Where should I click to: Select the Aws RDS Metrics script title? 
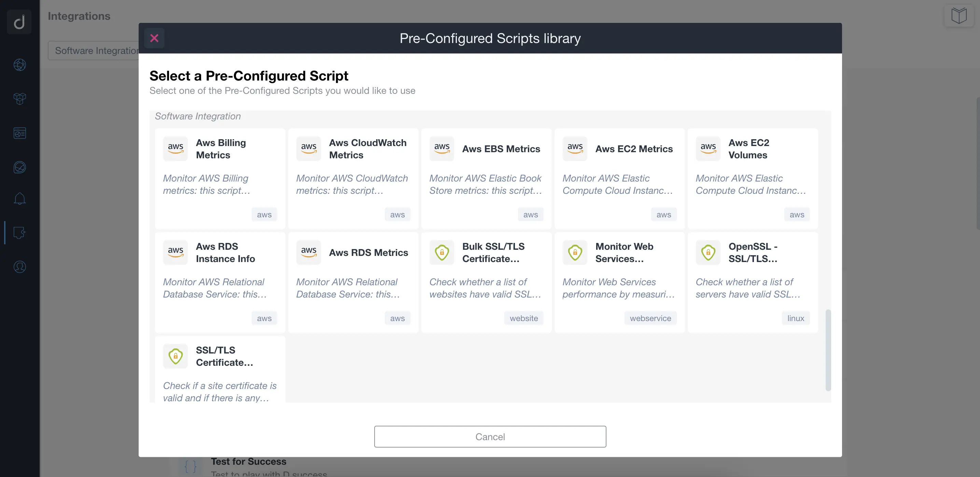pyautogui.click(x=368, y=252)
